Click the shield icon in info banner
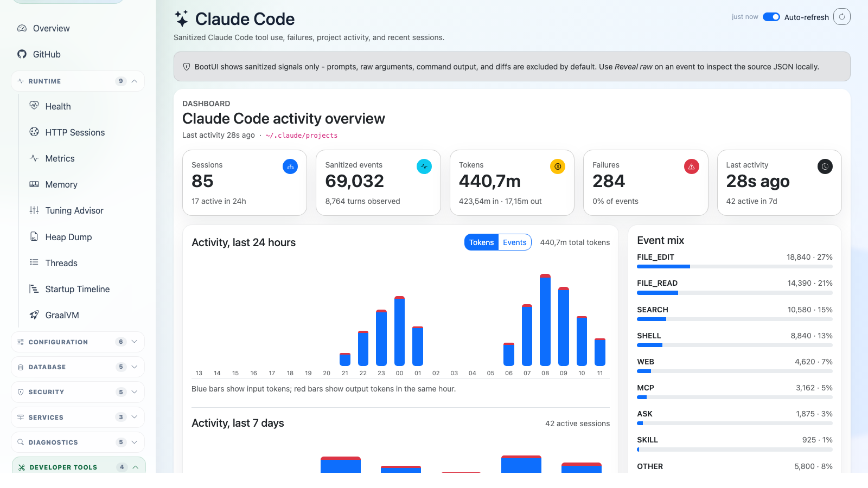Screen dimensions: 868x488 [x=187, y=67]
